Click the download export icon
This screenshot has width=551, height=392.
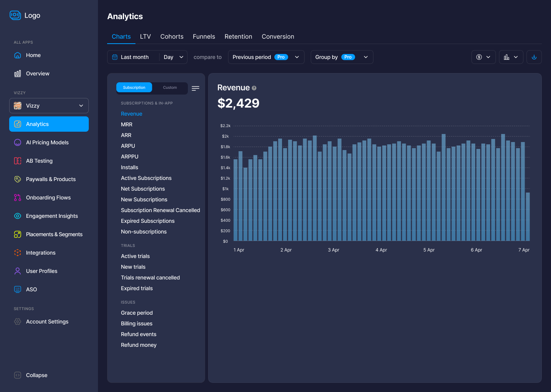534,57
